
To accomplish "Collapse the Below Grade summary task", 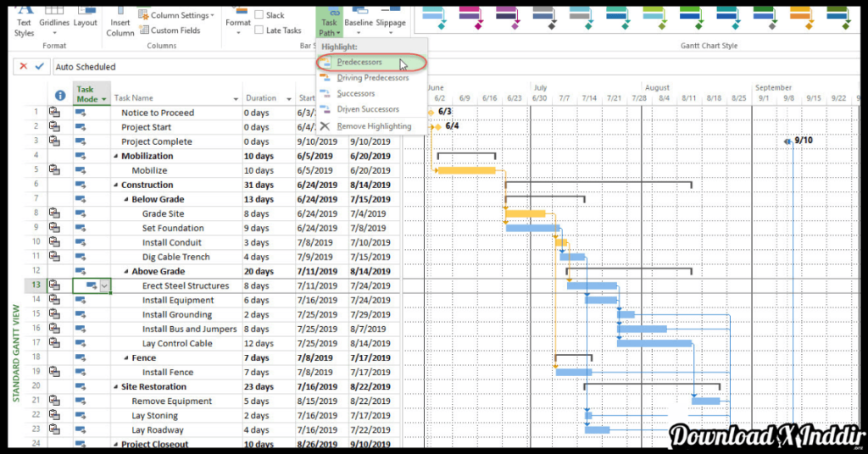I will 126,200.
